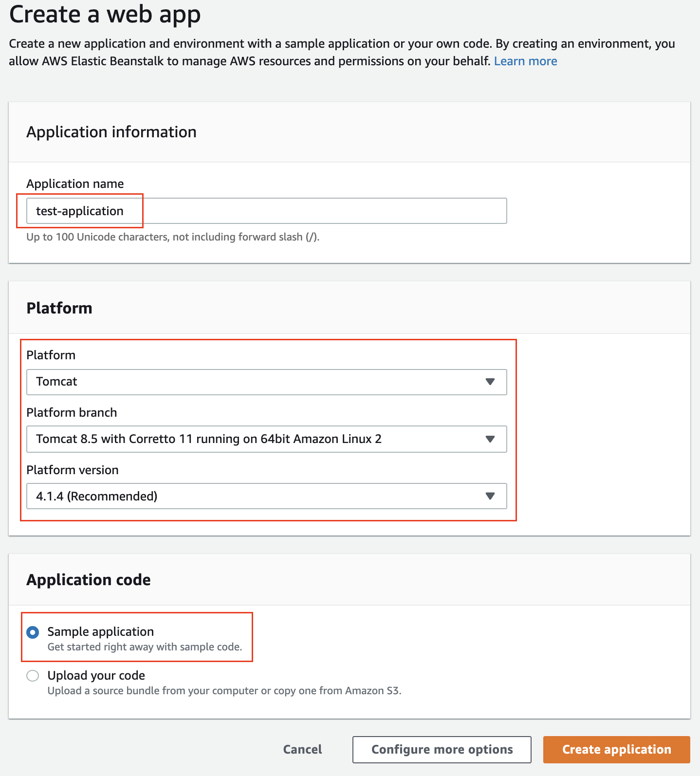
Task: Focus the Application name input field
Action: pyautogui.click(x=266, y=211)
